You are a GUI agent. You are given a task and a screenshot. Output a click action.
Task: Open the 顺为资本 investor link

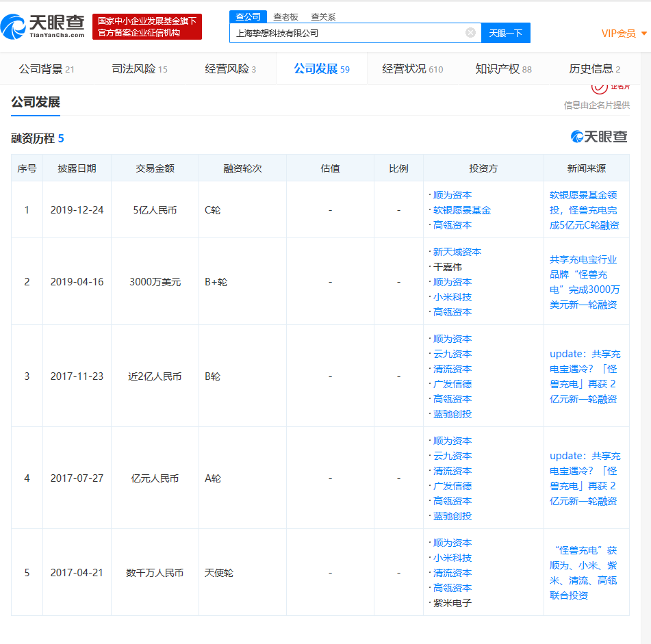453,194
